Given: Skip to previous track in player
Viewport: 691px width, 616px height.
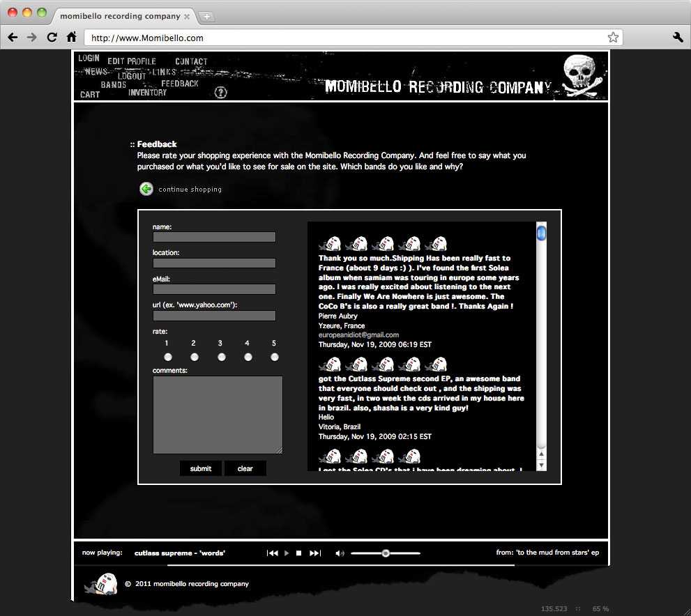Looking at the screenshot, I should pyautogui.click(x=273, y=553).
